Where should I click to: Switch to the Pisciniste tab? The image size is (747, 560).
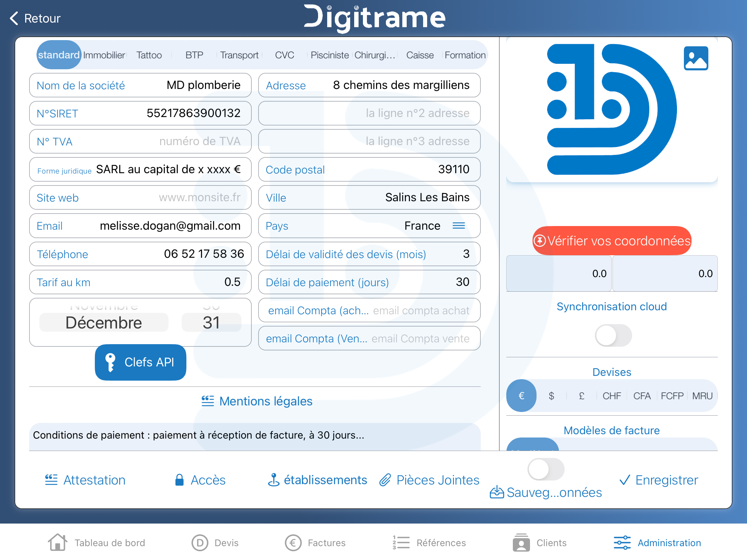tap(330, 55)
